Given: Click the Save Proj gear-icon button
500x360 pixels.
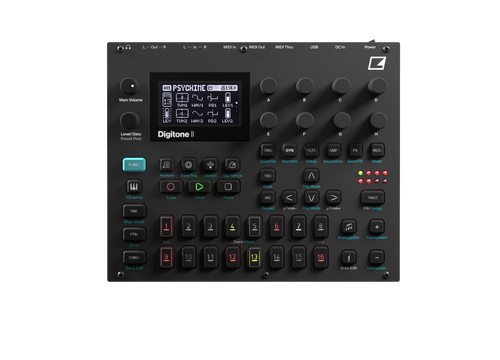Looking at the screenshot, I should [x=188, y=164].
